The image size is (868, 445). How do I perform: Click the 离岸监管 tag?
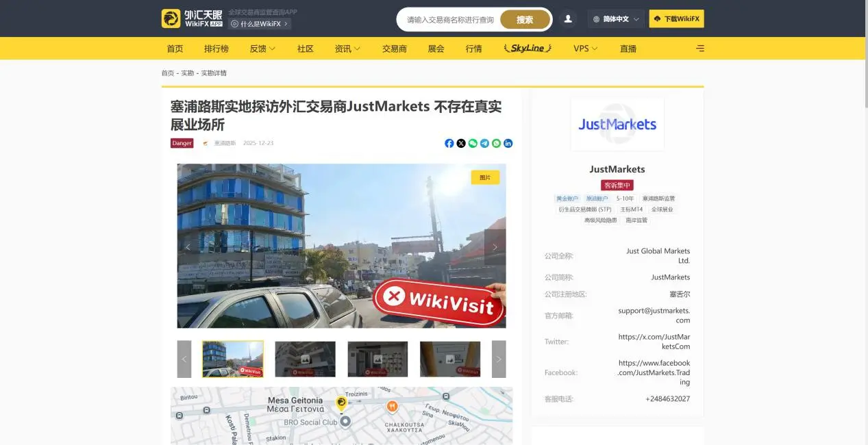pyautogui.click(x=636, y=220)
